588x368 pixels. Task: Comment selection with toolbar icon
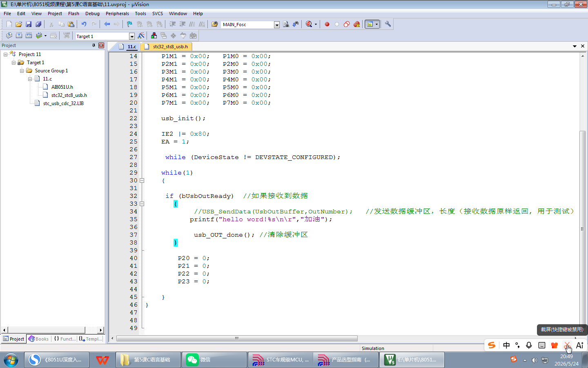pos(192,25)
